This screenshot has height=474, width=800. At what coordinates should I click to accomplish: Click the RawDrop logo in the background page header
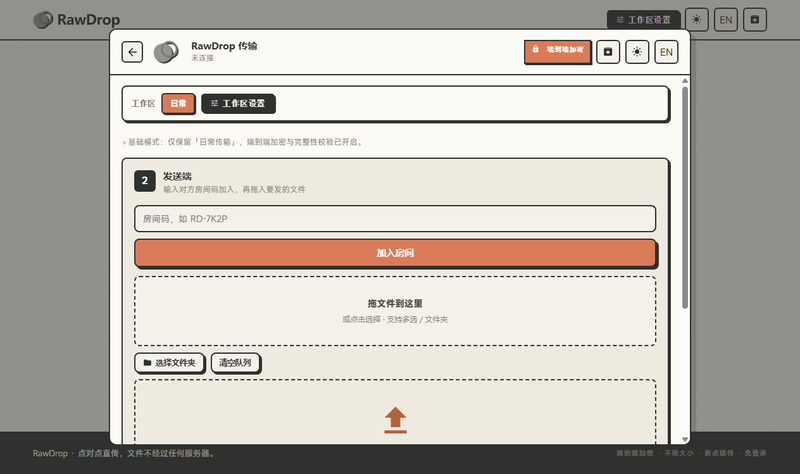click(77, 20)
